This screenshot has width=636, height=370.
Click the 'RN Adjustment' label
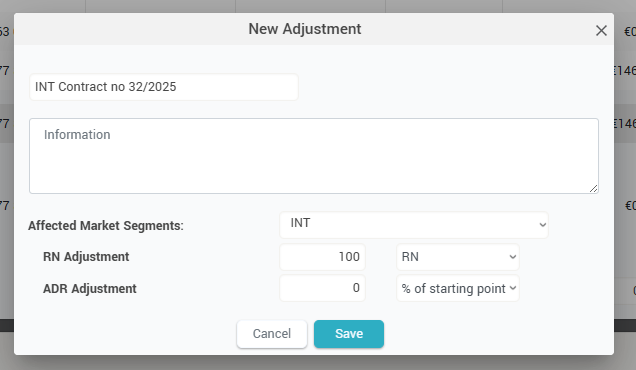(86, 257)
